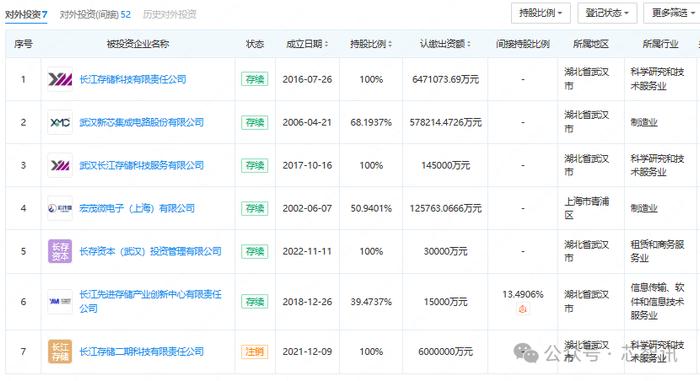Open 武汉新芯集成电路股份有限公司 link
The height and width of the screenshot is (381, 700).
142,122
